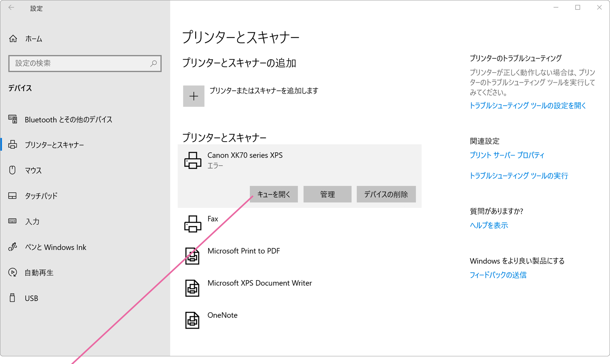Click the plus icon to add printer
The height and width of the screenshot is (364, 610).
point(194,96)
